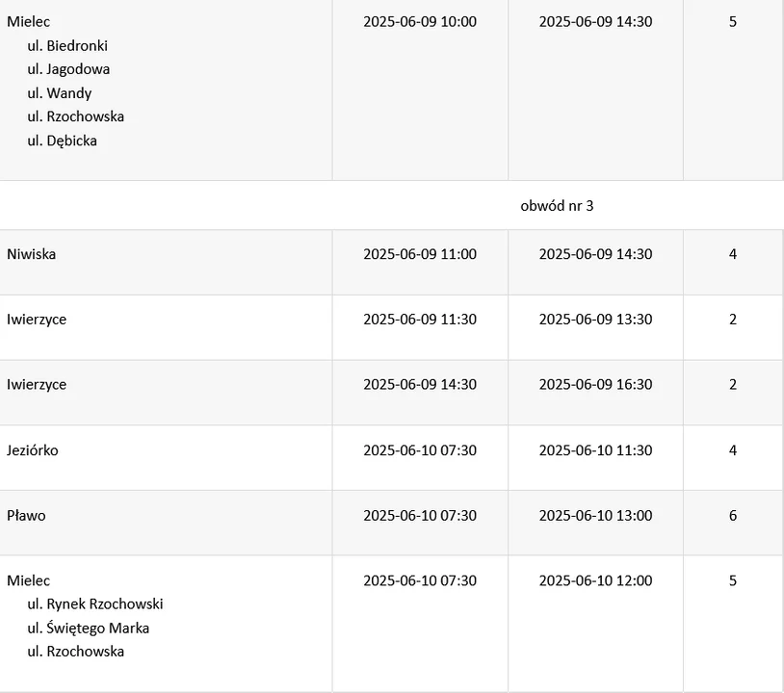Click Iwierzyce start time 2025-06-09 11:30
This screenshot has width=784, height=693.
point(420,320)
